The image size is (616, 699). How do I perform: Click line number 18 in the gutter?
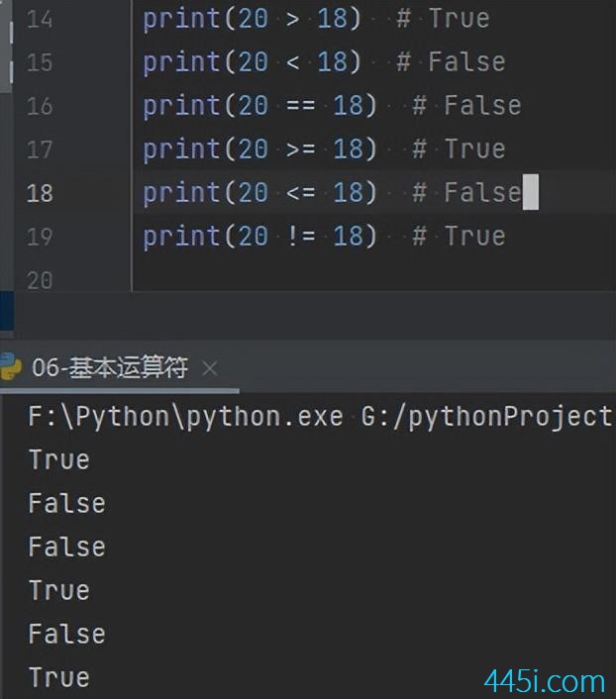(40, 192)
